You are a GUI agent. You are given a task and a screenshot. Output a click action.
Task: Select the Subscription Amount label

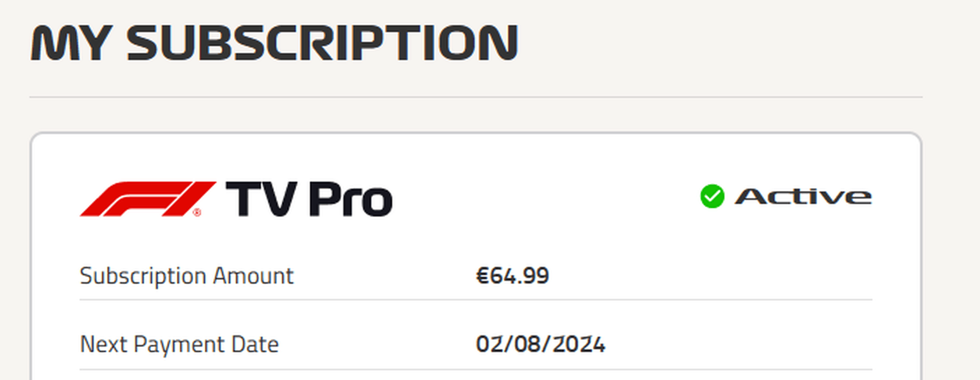tap(187, 276)
